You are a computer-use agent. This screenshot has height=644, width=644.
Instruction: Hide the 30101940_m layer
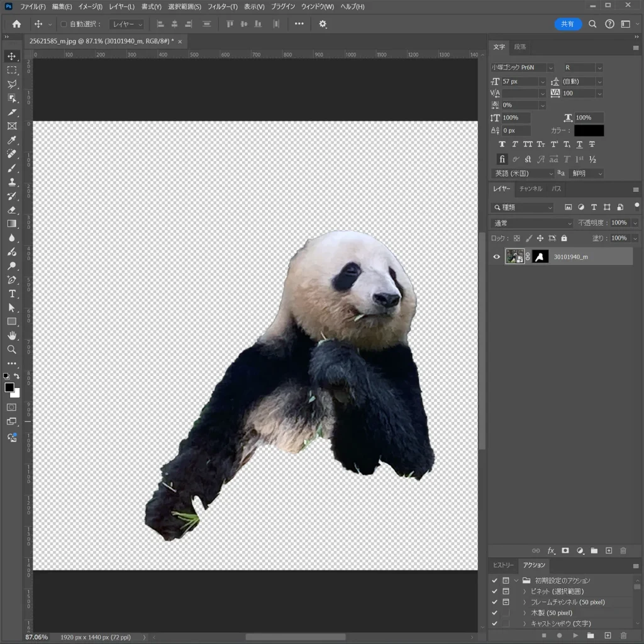click(x=496, y=257)
